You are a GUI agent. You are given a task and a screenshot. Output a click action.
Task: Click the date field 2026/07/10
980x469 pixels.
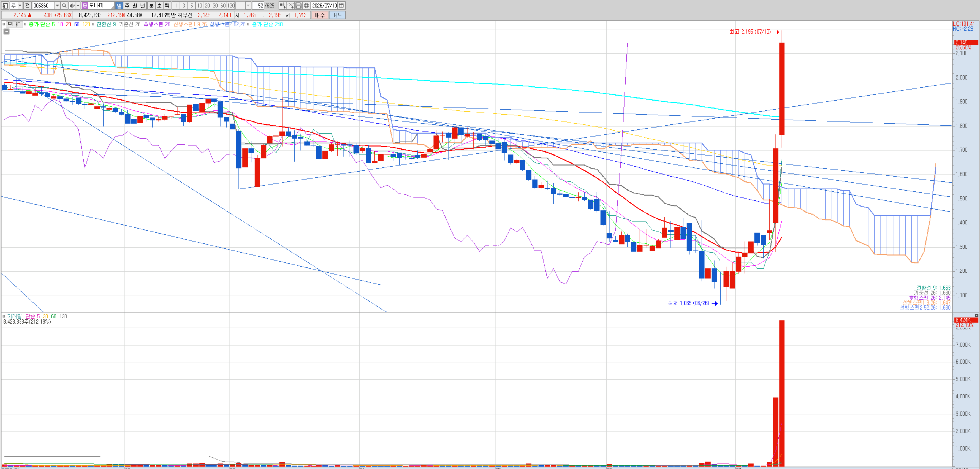[x=325, y=5]
